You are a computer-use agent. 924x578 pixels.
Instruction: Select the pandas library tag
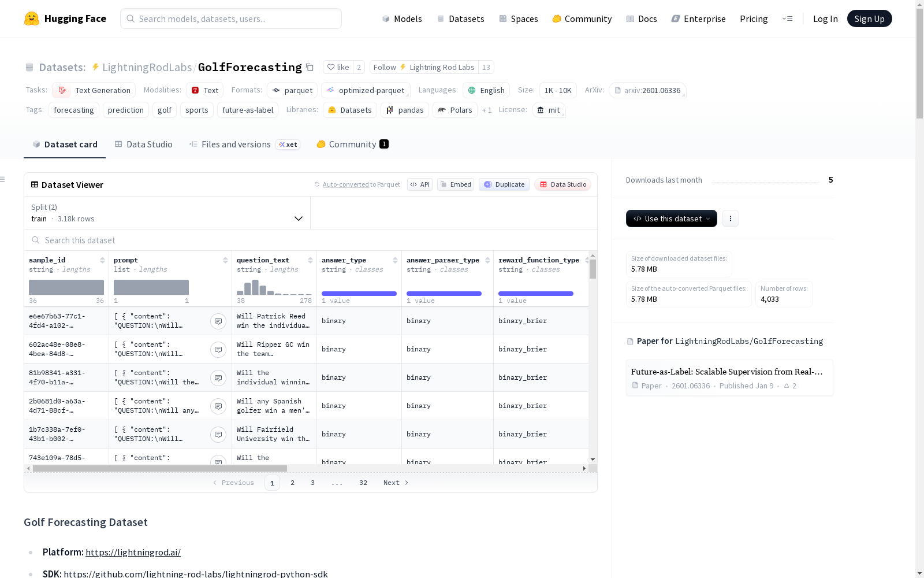point(405,110)
